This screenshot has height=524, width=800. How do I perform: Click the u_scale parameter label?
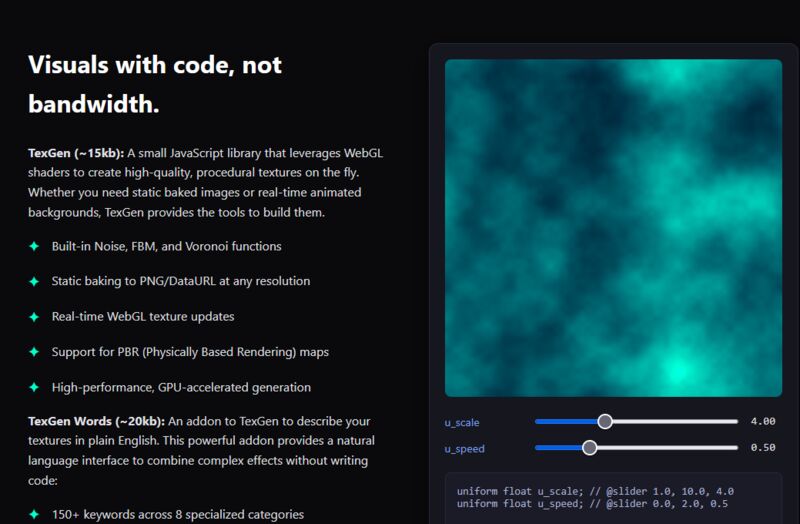click(x=462, y=422)
